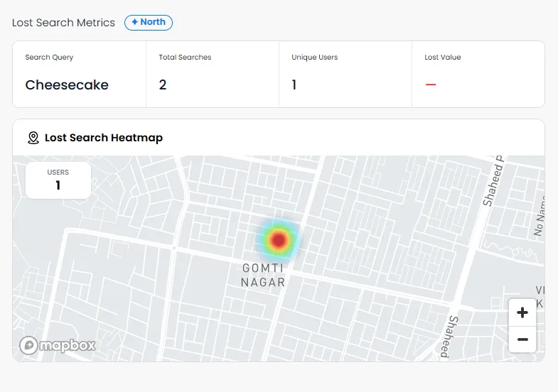Click the sparkle icon in North badge

click(x=134, y=22)
